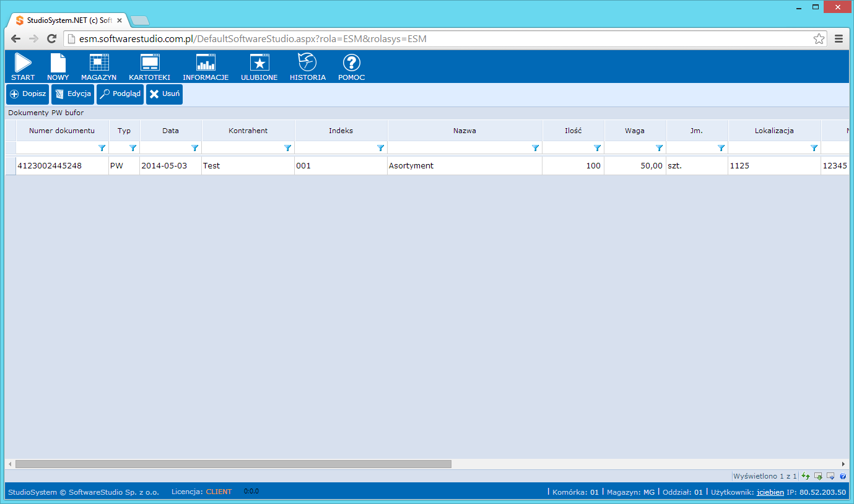
Task: Open the Ilość column filter funnel
Action: point(598,148)
